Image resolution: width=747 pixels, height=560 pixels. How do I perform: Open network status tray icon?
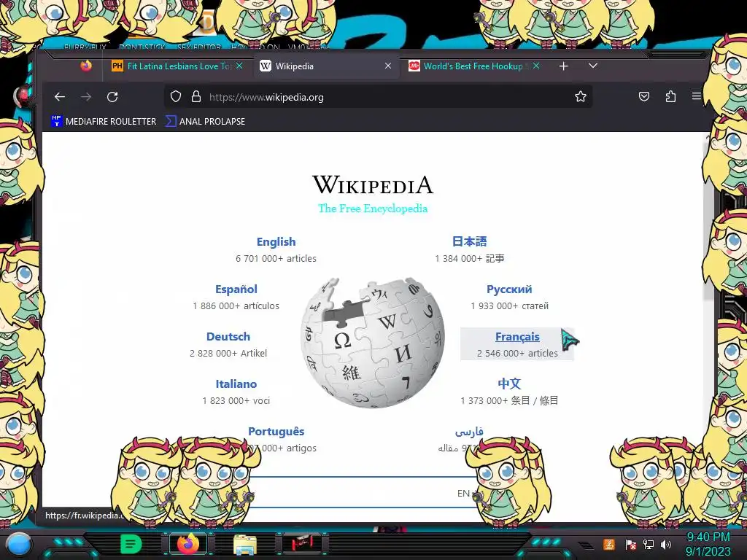point(649,544)
